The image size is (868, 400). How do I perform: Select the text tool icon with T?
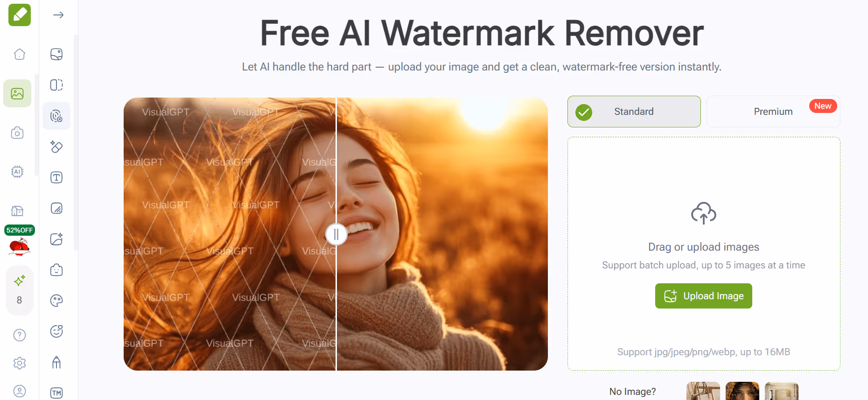click(x=56, y=177)
